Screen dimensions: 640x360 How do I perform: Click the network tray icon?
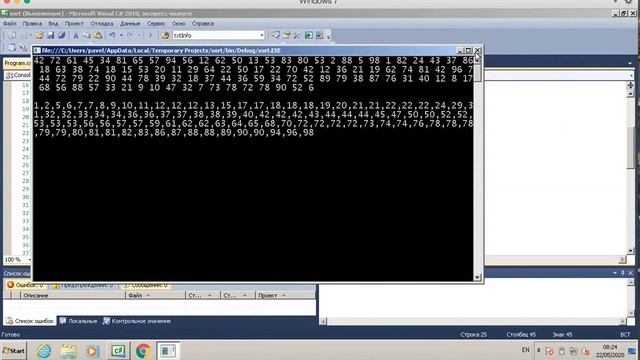click(573, 351)
